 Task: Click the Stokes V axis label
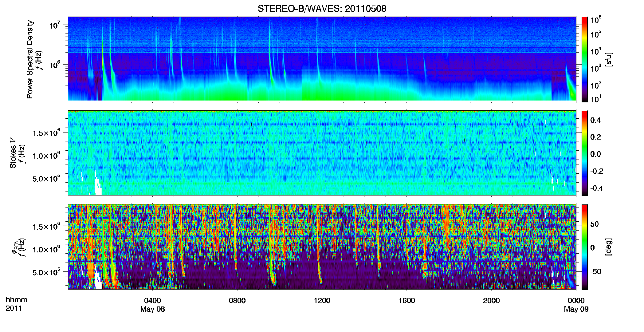click(x=13, y=153)
